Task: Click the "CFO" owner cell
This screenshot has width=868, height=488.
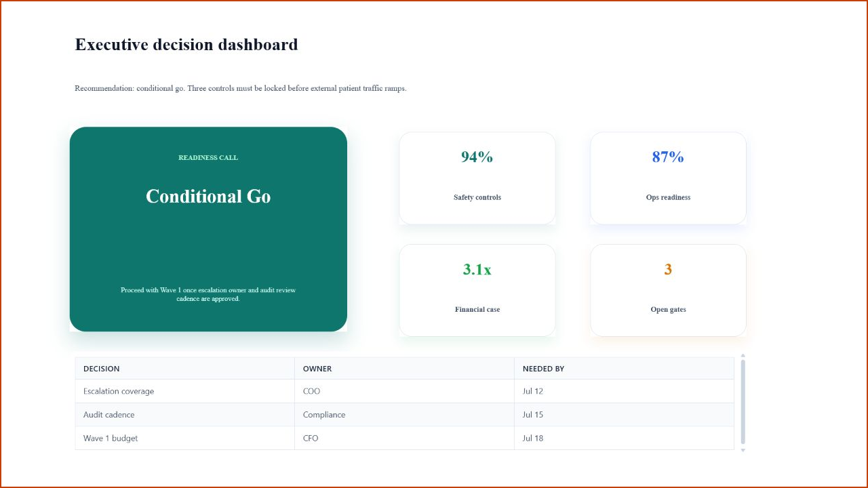Action: (404, 438)
